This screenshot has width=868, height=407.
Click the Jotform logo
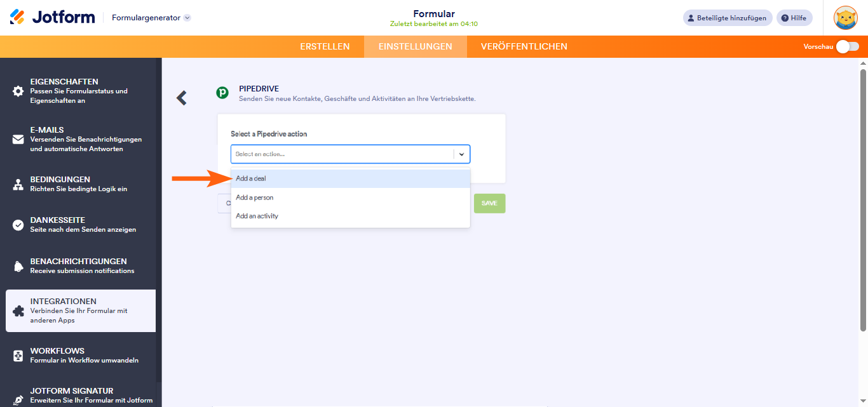coord(51,17)
